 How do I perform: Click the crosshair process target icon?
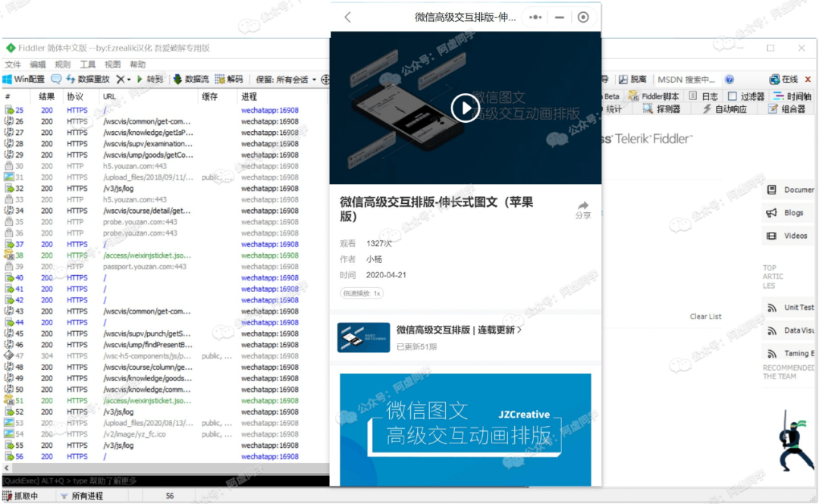325,80
